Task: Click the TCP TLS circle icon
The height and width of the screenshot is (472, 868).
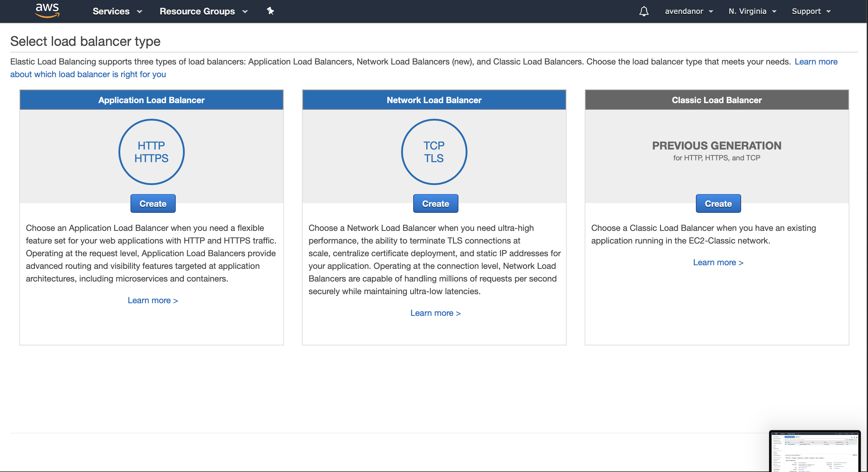Action: click(434, 152)
